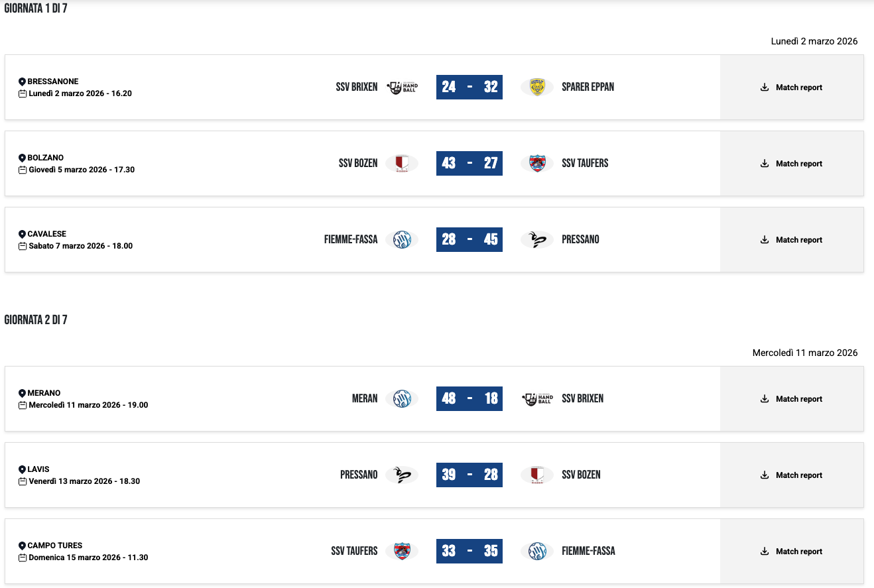Click Sparer Eppan team name
Image resolution: width=874 pixels, height=588 pixels.
(588, 87)
